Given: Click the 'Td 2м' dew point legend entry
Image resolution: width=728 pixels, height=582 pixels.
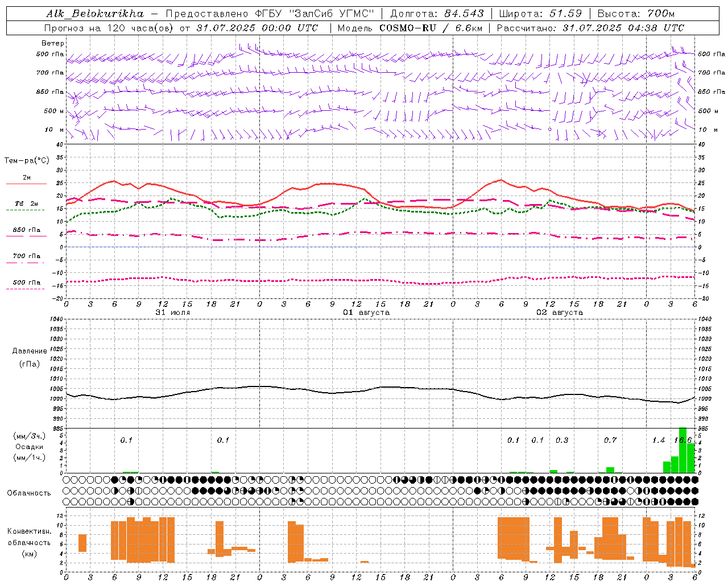Looking at the screenshot, I should point(27,203).
